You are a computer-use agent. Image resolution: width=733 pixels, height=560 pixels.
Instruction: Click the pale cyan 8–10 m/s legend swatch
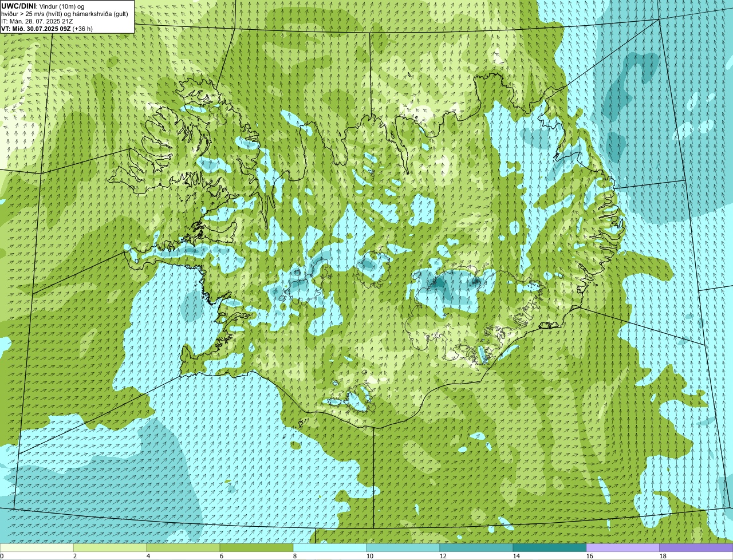[330, 548]
